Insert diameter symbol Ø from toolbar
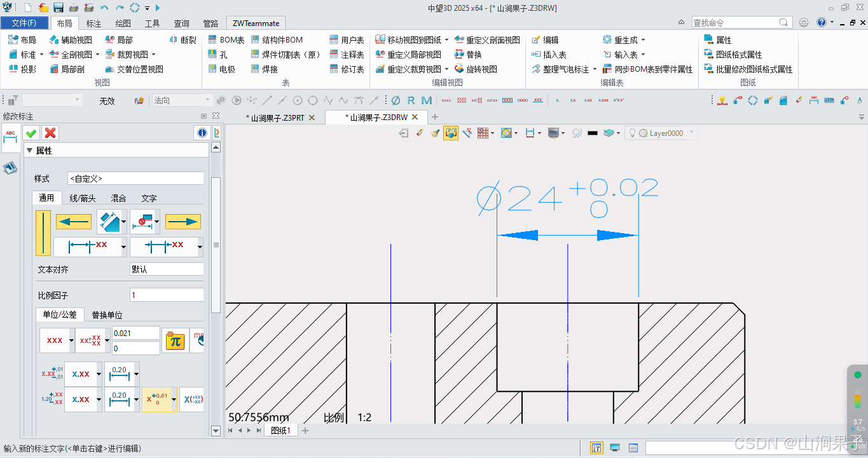 (396, 100)
